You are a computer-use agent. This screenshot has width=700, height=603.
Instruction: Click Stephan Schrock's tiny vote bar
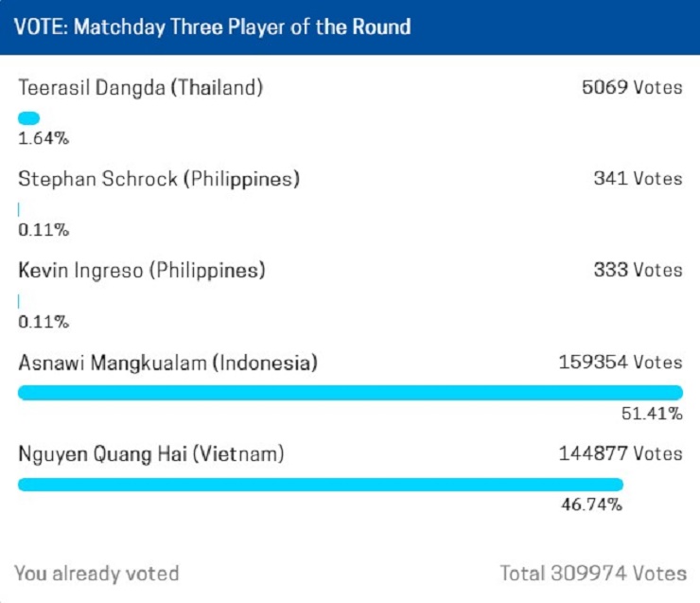click(x=19, y=210)
